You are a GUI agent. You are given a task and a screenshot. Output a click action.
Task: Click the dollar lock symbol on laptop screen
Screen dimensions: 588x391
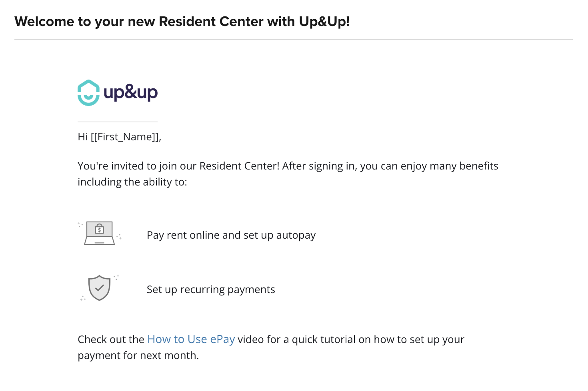tap(100, 229)
